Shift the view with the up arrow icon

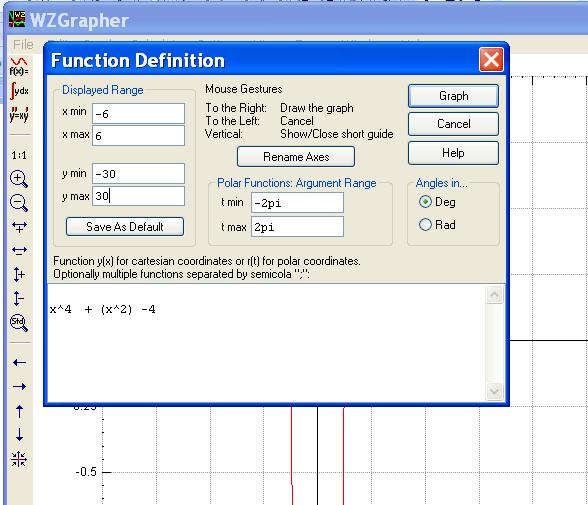pyautogui.click(x=20, y=411)
